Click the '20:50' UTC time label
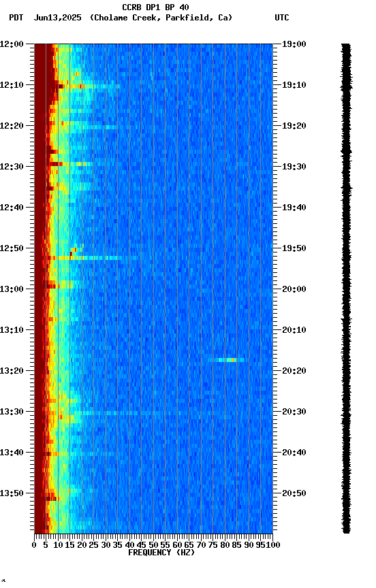376x588 pixels. pyautogui.click(x=294, y=493)
